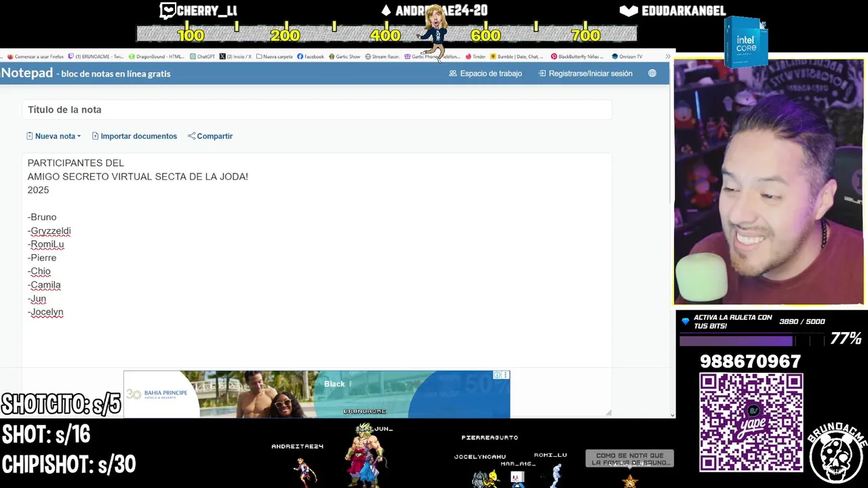The image size is (868, 488).
Task: Click the 'PARTICIPANTES DEL' heading line
Action: (x=76, y=163)
